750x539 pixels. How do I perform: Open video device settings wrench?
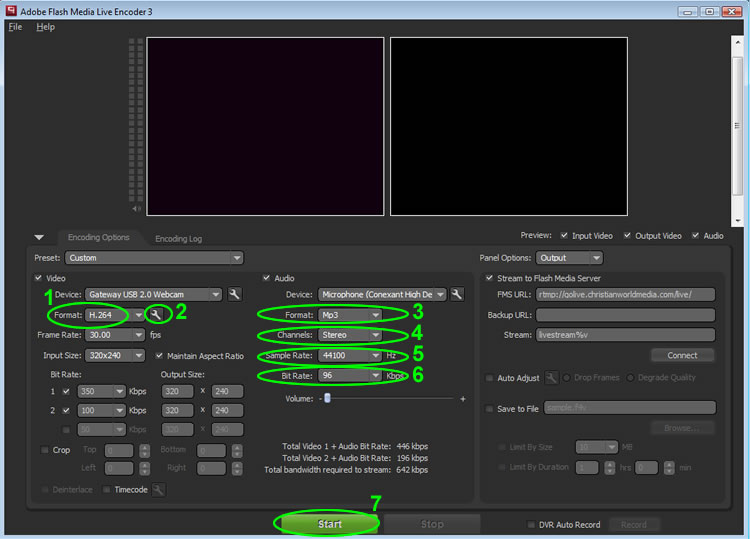[234, 294]
